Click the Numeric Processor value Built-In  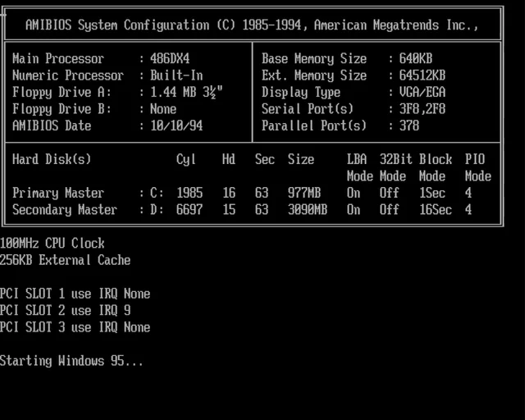pos(176,75)
